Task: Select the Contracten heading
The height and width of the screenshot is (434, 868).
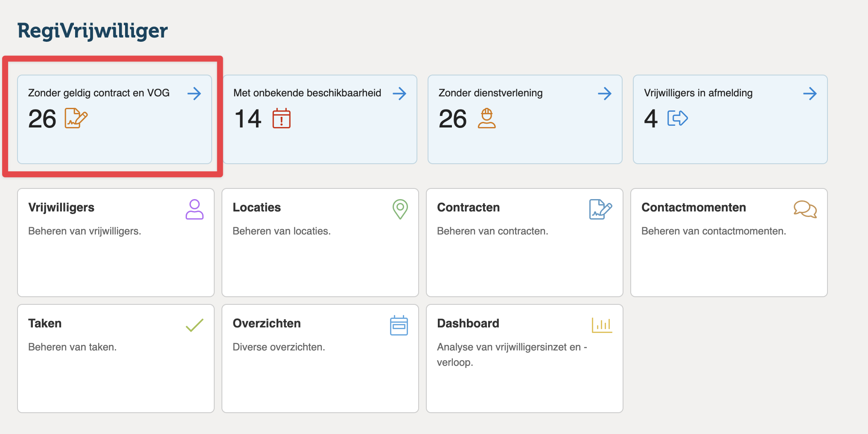Action: 468,208
